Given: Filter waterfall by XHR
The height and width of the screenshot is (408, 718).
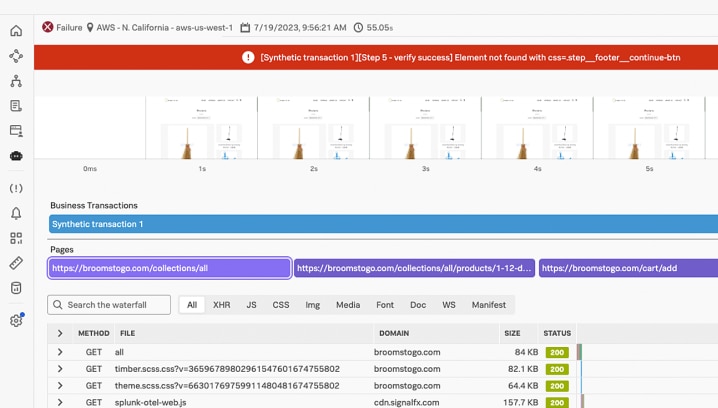Looking at the screenshot, I should (x=221, y=305).
